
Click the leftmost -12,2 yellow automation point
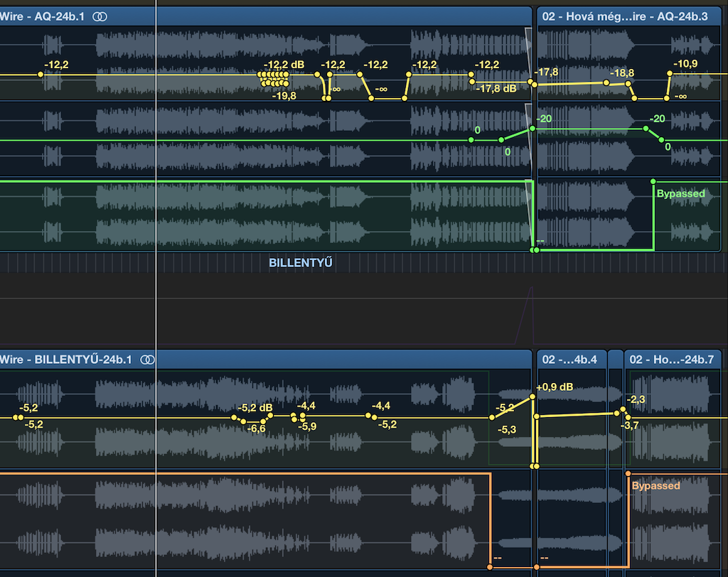coord(41,74)
